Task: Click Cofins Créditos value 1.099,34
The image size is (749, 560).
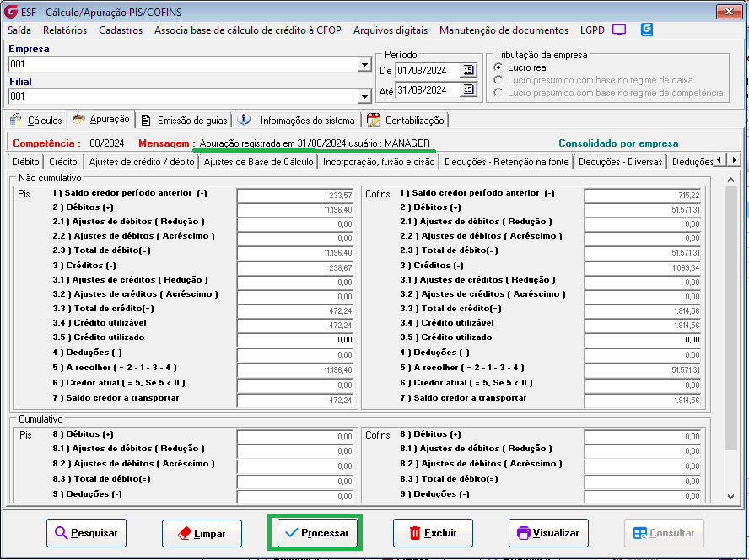Action: pyautogui.click(x=643, y=267)
